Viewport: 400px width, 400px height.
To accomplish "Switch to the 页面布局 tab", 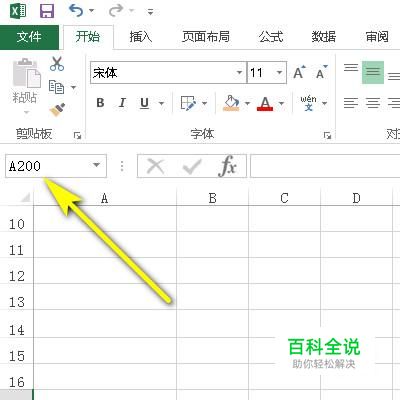I will [x=206, y=37].
